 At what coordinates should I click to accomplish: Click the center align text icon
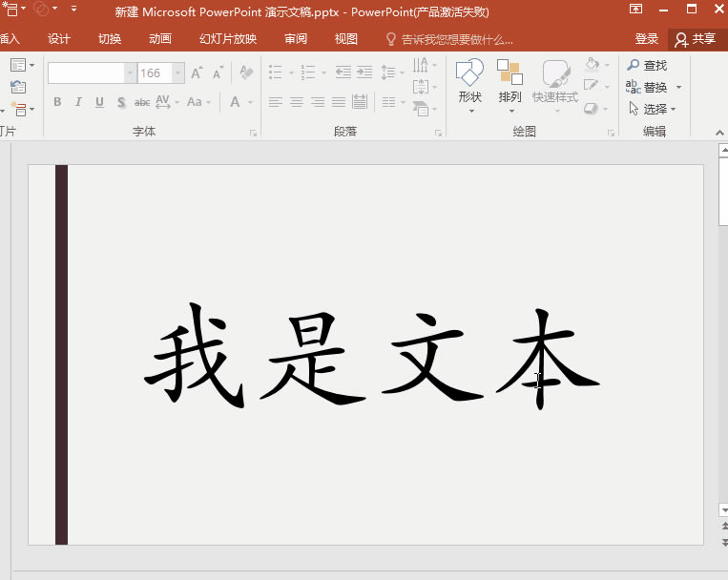coord(297,102)
